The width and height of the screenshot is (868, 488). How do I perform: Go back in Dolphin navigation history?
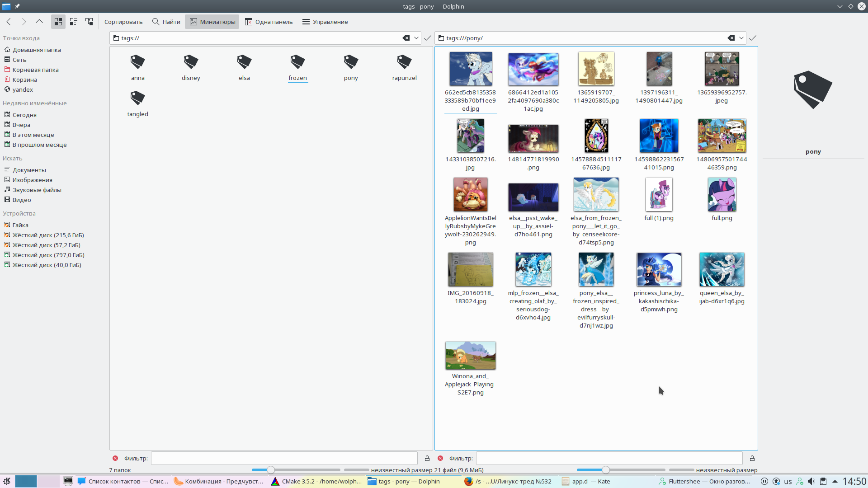click(x=9, y=22)
